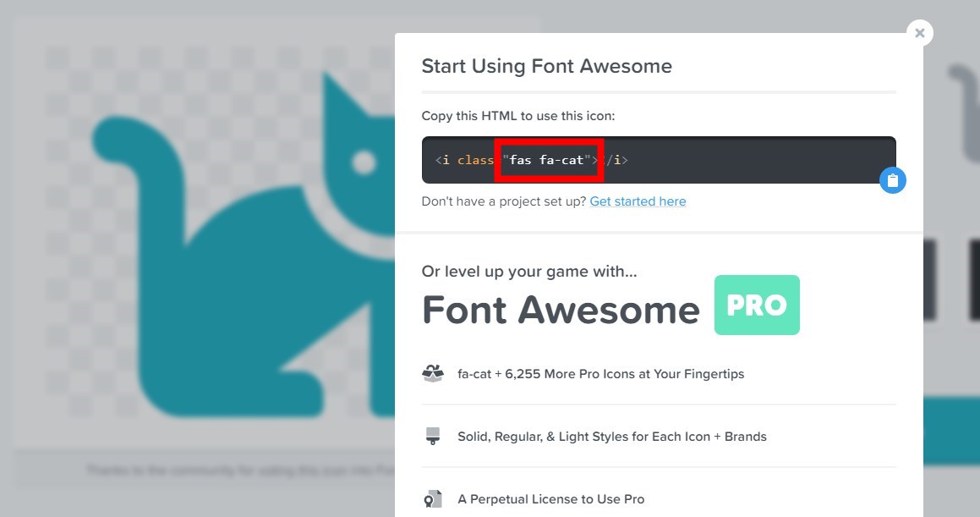Open the "Get started here" link

(638, 201)
